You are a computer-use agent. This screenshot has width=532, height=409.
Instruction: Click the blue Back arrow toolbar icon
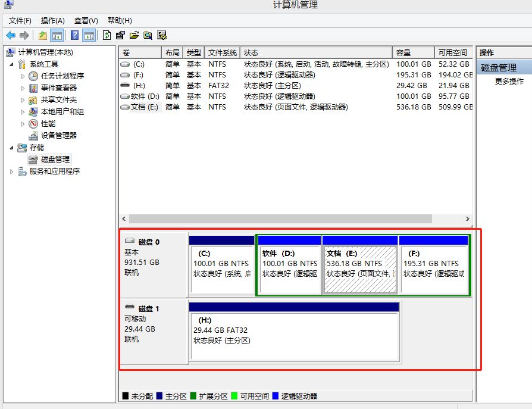tap(11, 35)
